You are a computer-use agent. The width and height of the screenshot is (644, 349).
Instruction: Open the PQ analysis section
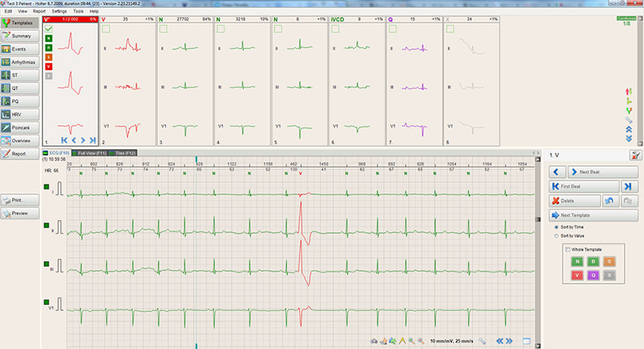19,101
